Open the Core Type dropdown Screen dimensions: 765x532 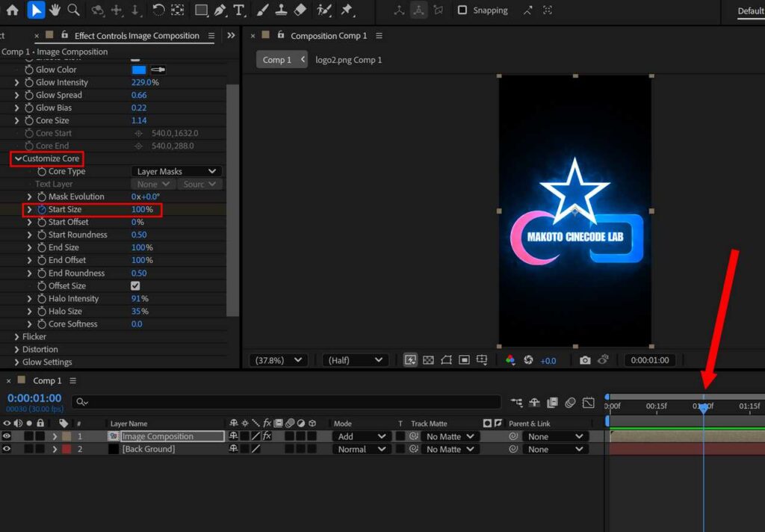(x=176, y=171)
